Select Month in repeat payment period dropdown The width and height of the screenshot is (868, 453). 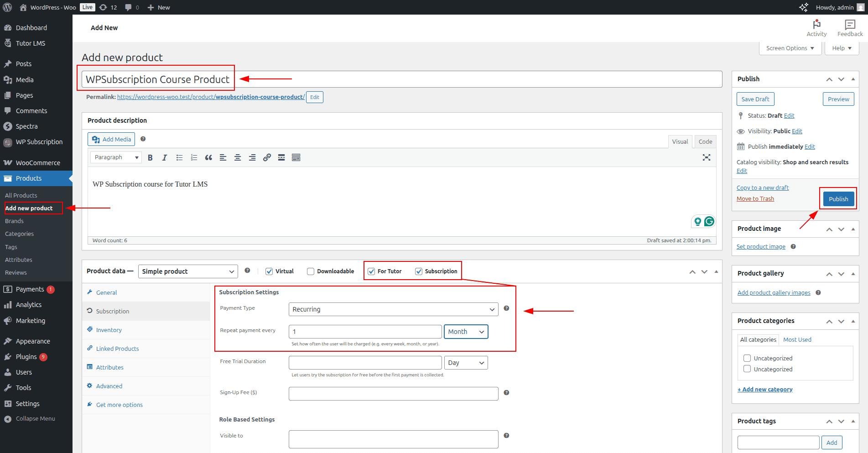click(x=465, y=332)
